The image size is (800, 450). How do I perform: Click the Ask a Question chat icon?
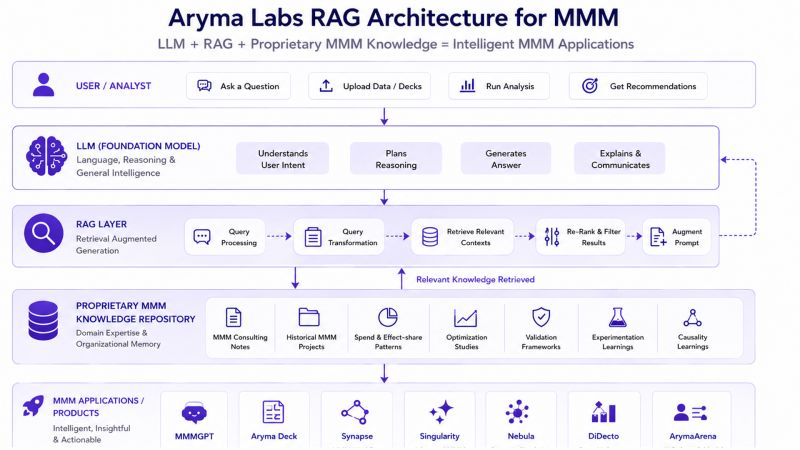point(204,85)
